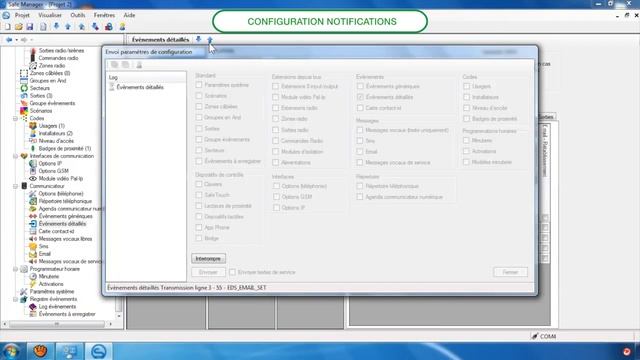Click the Safe Manager taskbar icon
The height and width of the screenshot is (360, 640).
point(98,351)
